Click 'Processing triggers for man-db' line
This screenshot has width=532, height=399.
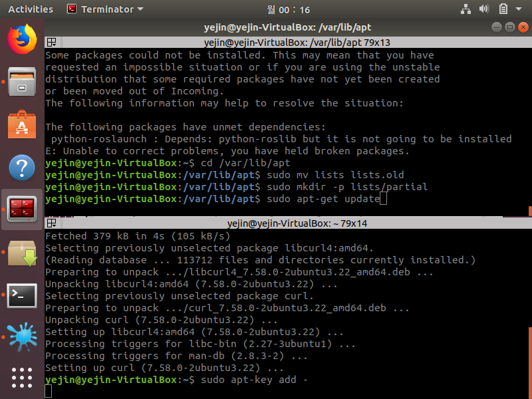(x=176, y=356)
